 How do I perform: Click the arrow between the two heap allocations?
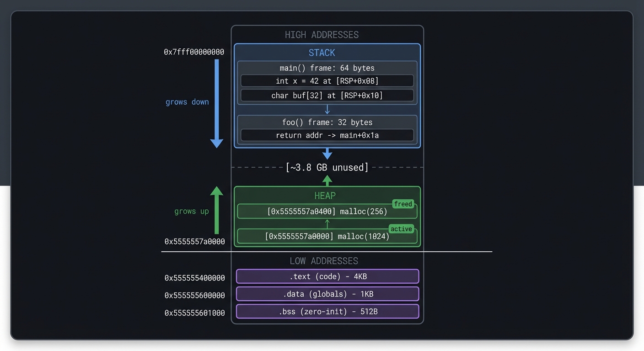coord(327,223)
